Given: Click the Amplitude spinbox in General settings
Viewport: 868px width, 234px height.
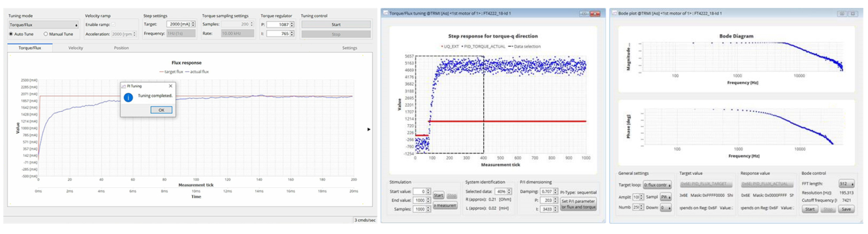Looking at the screenshot, I should 638,197.
